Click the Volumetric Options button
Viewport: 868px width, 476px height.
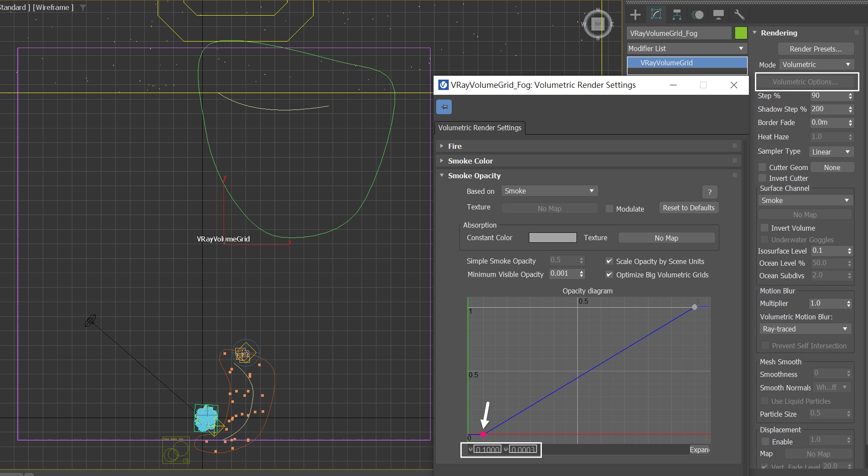coord(805,82)
